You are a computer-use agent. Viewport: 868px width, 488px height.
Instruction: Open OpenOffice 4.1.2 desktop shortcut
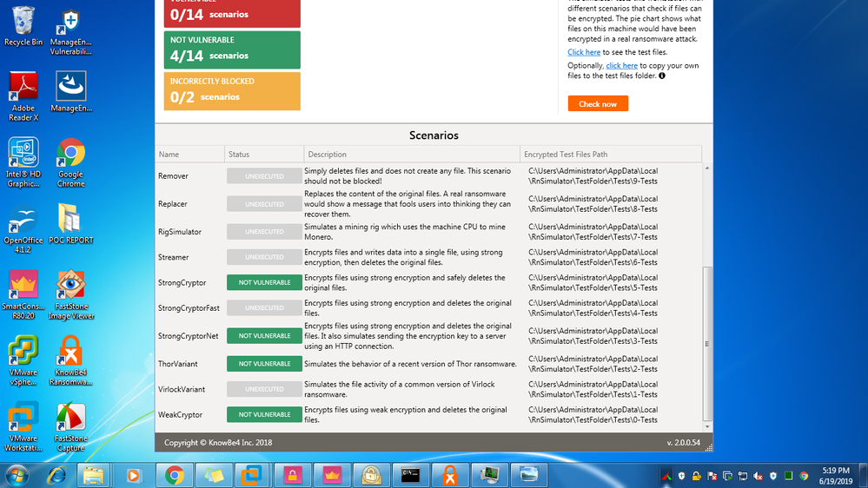23,228
